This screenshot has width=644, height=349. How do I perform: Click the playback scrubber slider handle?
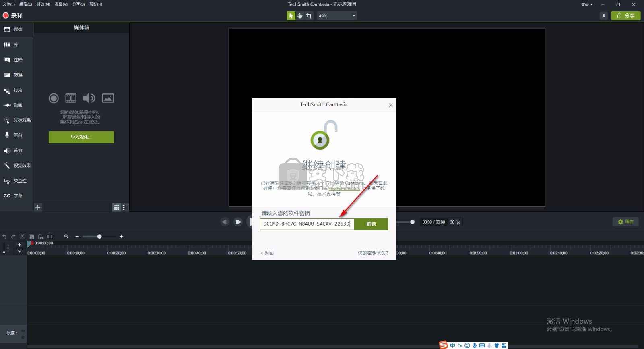pos(412,222)
